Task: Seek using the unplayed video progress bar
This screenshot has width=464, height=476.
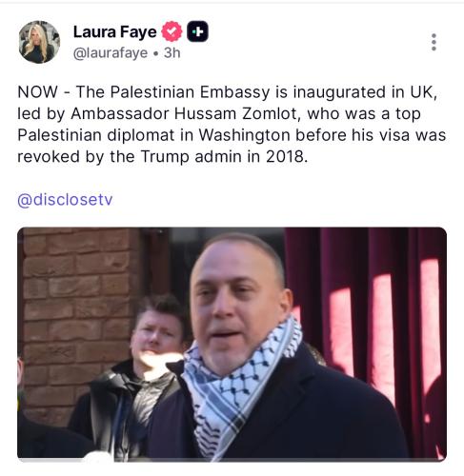Action: [279, 460]
